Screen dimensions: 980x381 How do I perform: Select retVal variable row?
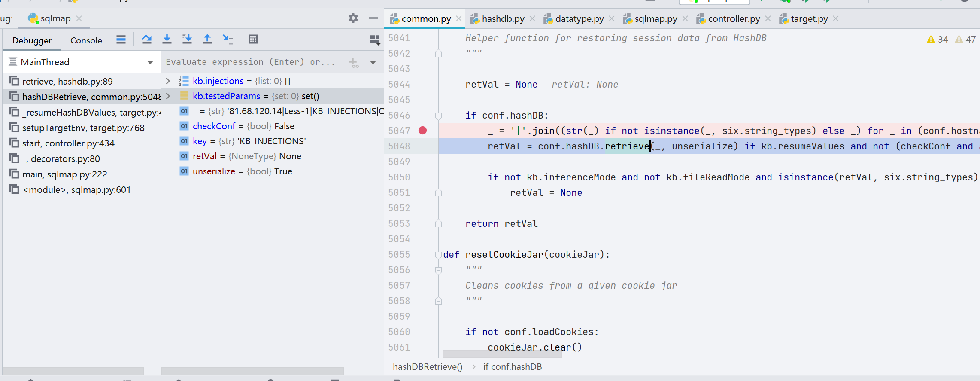click(273, 156)
